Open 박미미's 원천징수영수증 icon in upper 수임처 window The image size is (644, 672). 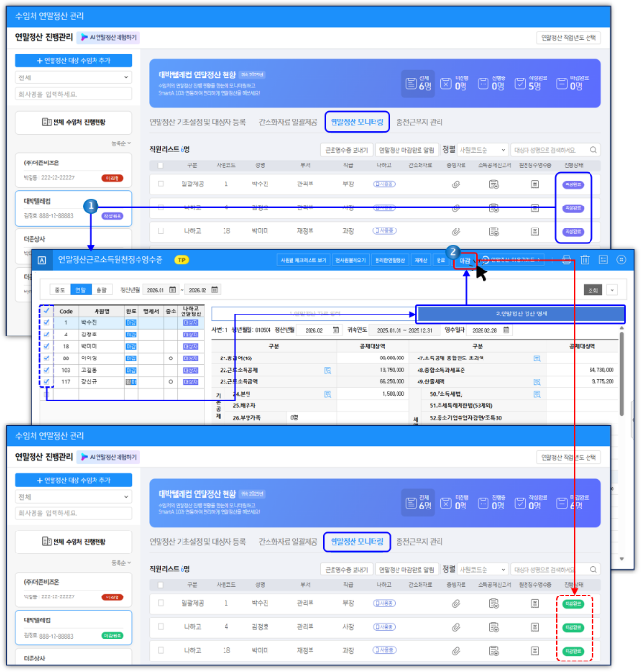[535, 231]
